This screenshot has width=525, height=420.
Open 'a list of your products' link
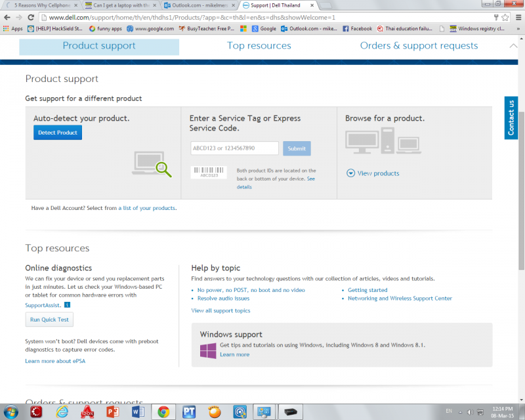(x=146, y=208)
